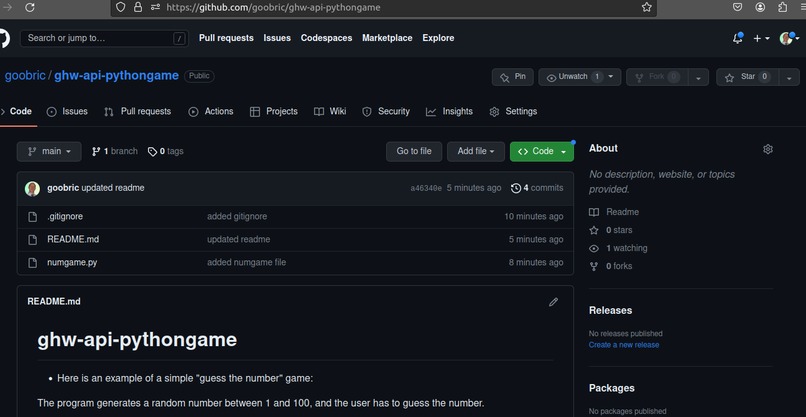Open the ghw-api-pythongame repository link

(117, 76)
